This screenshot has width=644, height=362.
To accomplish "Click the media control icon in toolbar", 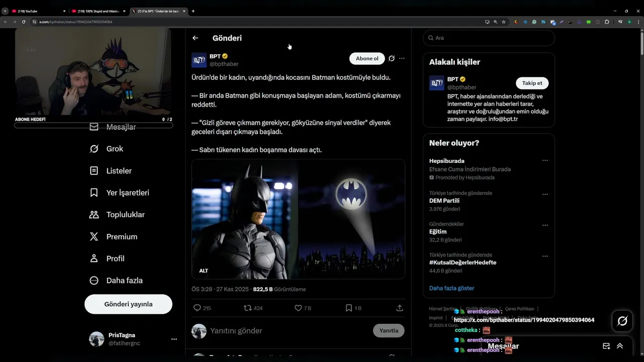I will (620, 22).
